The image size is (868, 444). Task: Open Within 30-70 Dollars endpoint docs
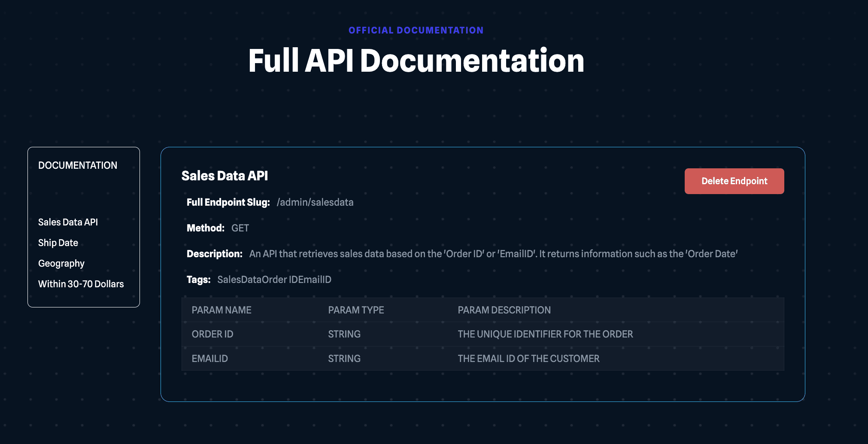(x=81, y=284)
